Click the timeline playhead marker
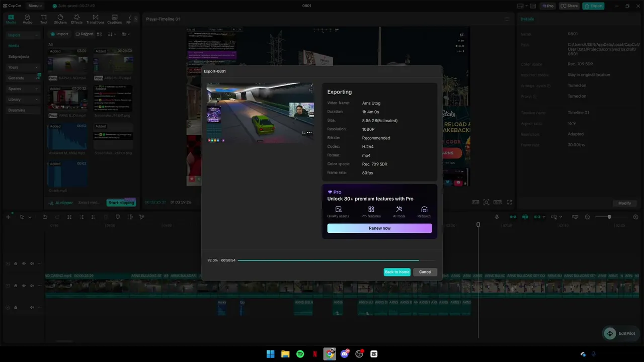 pyautogui.click(x=478, y=225)
